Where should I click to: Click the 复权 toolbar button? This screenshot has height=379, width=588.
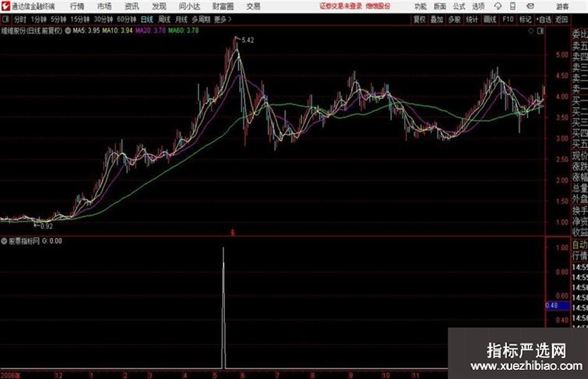(419, 19)
